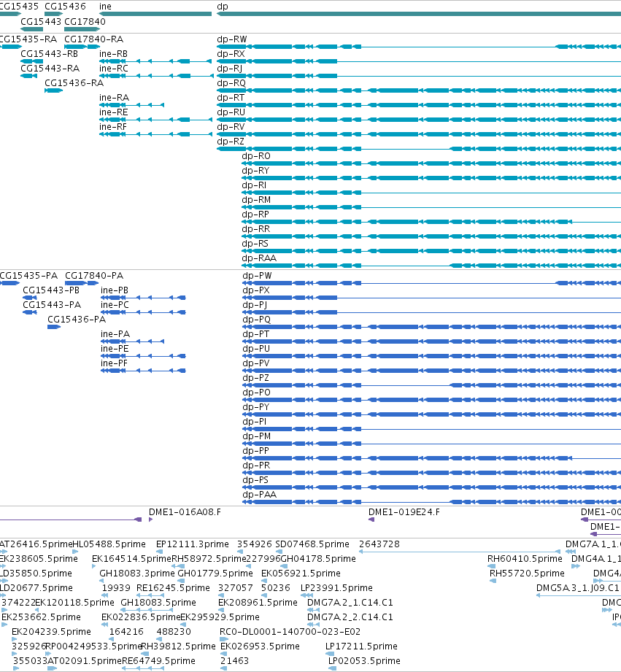The image size is (621, 672).
Task: Click the RH55720.5prime EST label
Action: point(527,573)
